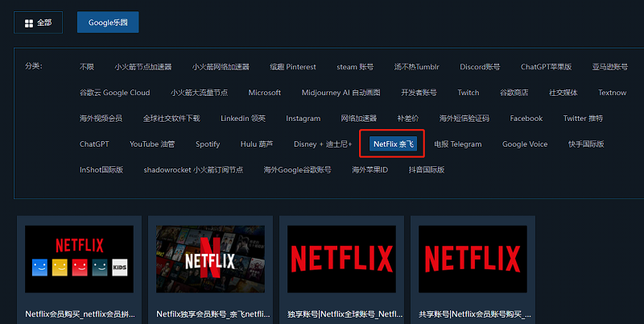
Task: Choose 海外Google谷歌账号 category
Action: (297, 170)
